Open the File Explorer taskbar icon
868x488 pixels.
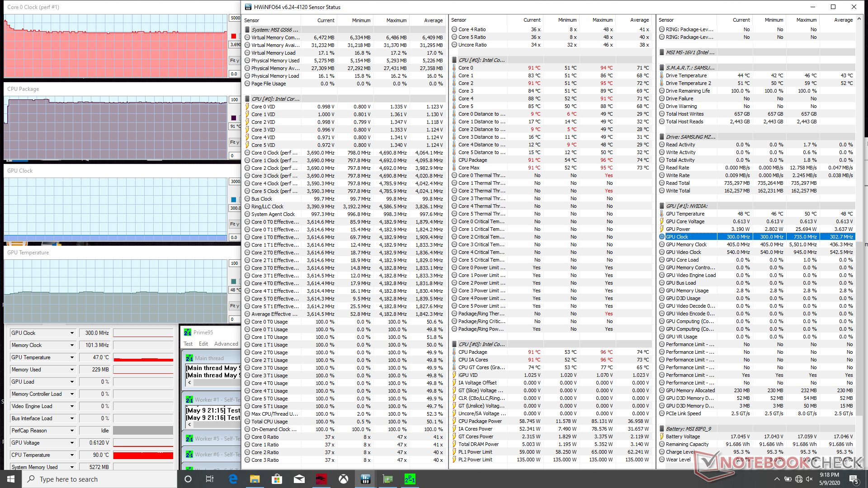255,479
